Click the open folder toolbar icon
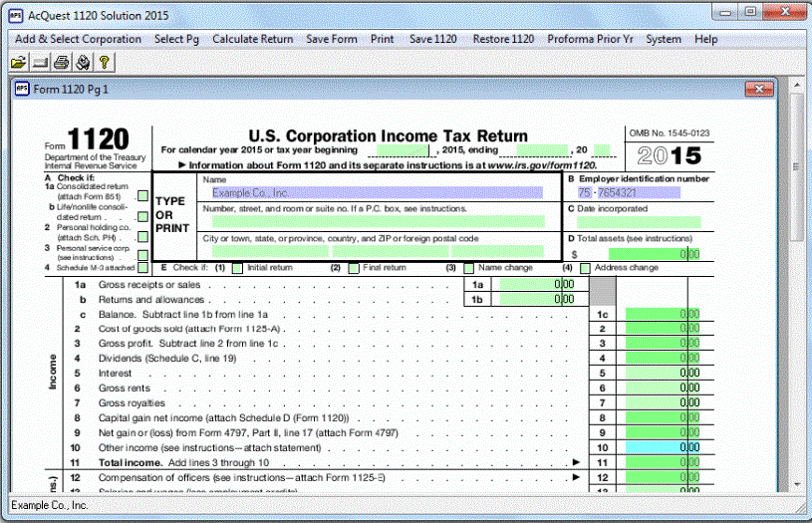The height and width of the screenshot is (523, 812). click(x=18, y=63)
